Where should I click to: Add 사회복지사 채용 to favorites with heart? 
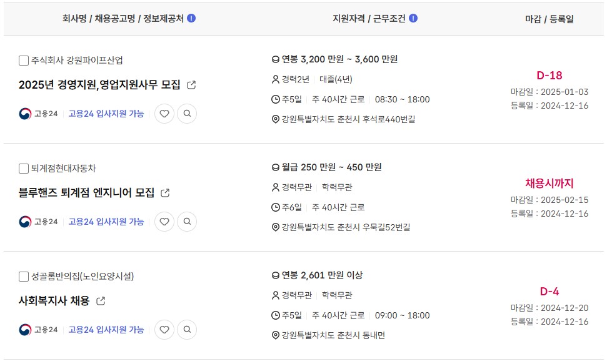[x=164, y=330]
